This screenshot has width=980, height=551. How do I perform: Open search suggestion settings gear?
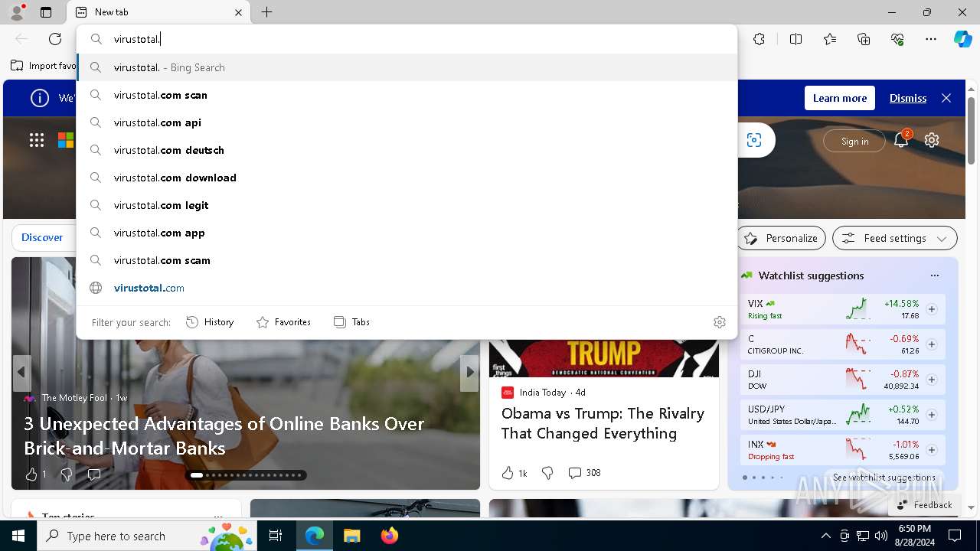click(x=719, y=322)
